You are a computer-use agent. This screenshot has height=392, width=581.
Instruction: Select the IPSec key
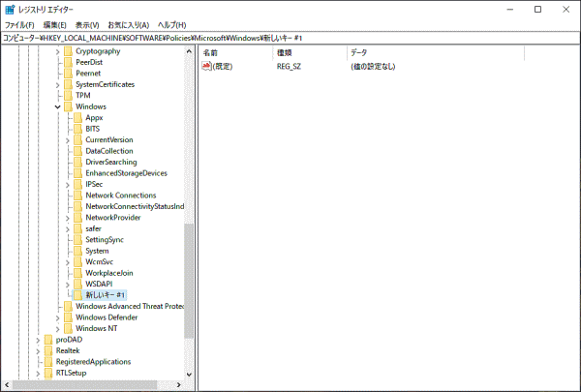click(94, 185)
